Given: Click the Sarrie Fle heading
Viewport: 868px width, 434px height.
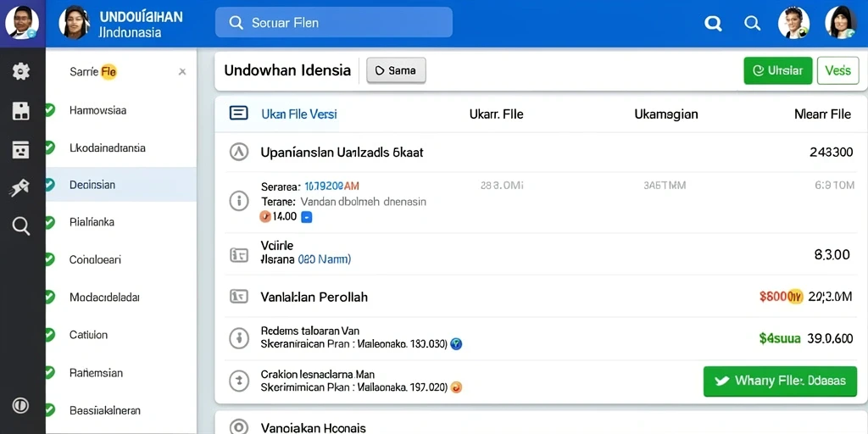Looking at the screenshot, I should point(93,71).
